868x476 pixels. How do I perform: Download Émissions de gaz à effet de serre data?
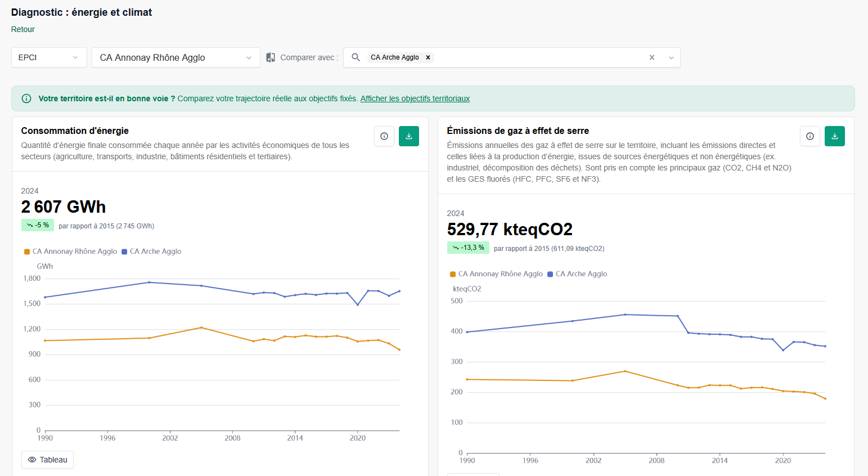coord(835,136)
